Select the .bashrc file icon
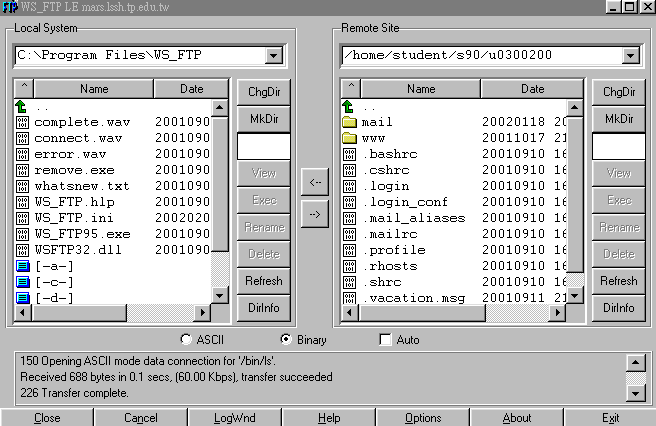656x426 pixels. [x=349, y=154]
